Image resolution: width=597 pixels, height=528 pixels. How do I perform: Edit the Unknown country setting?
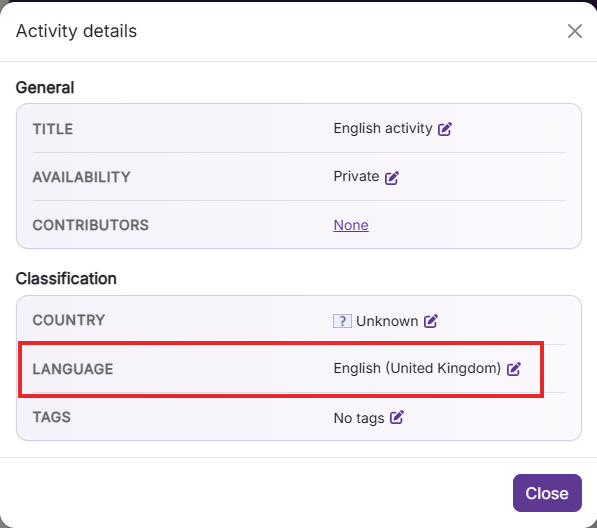431,321
